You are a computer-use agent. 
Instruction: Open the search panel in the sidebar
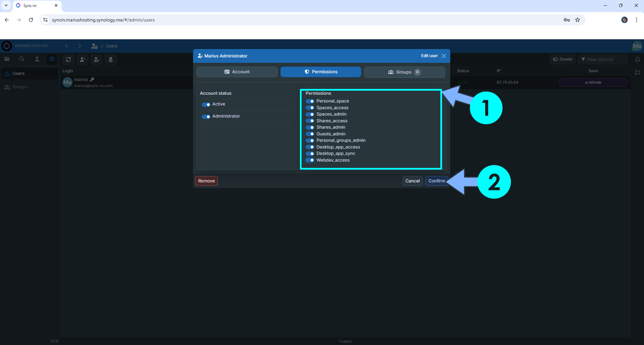22,59
